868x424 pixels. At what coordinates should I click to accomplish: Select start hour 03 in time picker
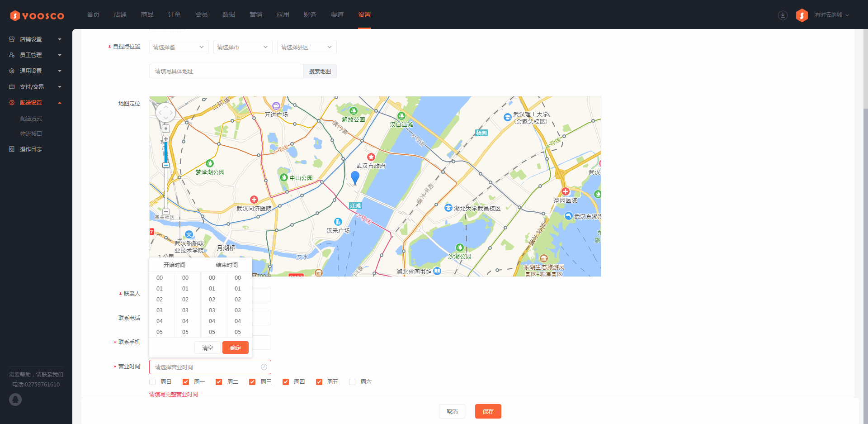pyautogui.click(x=160, y=310)
